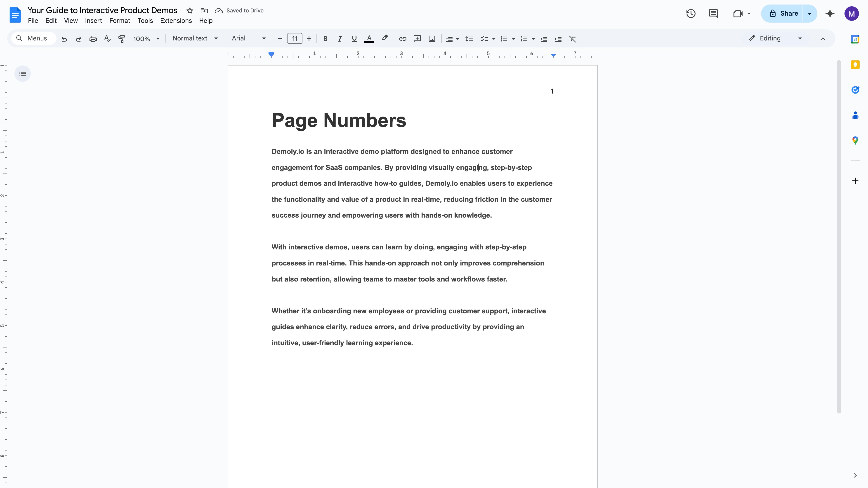Open Google Maps side panel
Screen dimensions: 868x488
point(855,141)
